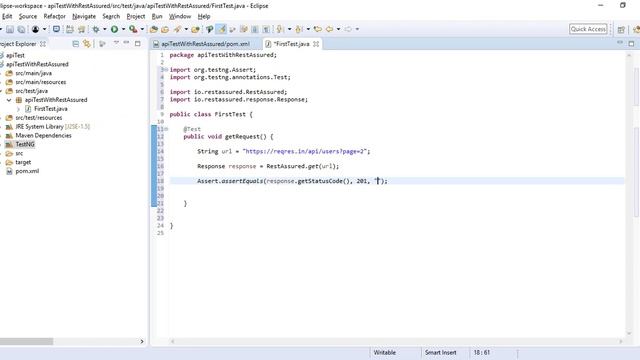Click the Forward navigation arrow icon

point(348,29)
